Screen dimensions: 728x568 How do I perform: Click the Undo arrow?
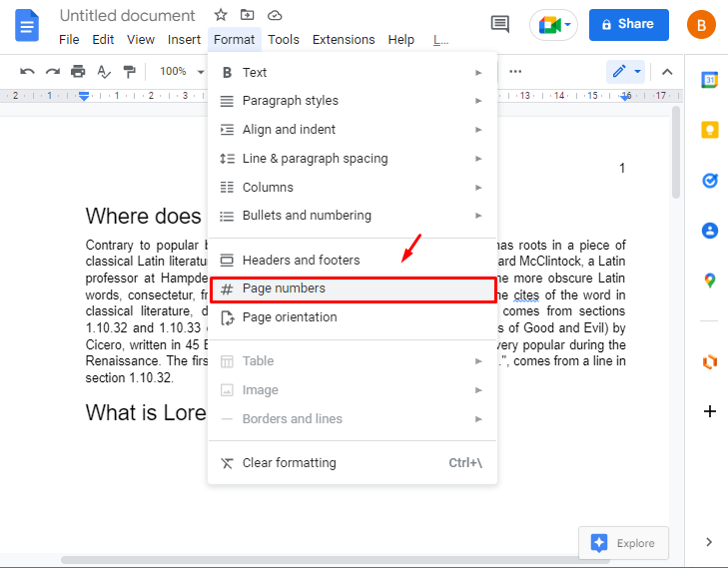click(x=27, y=72)
